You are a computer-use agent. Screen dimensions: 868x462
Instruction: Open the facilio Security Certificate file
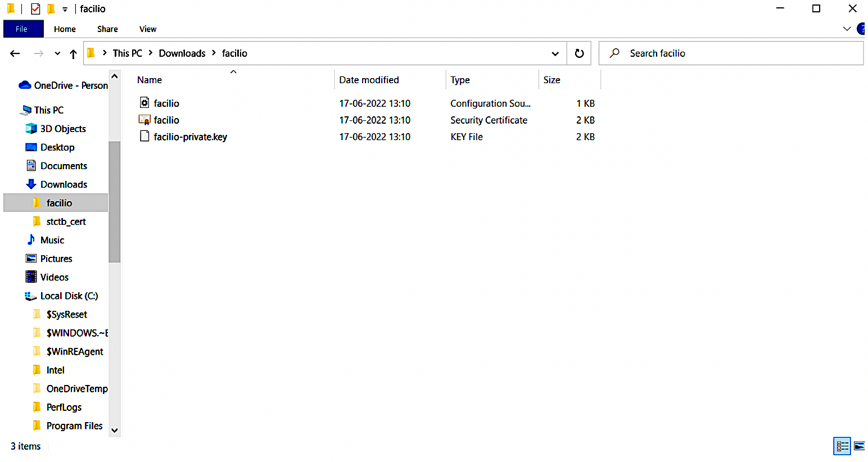click(166, 120)
